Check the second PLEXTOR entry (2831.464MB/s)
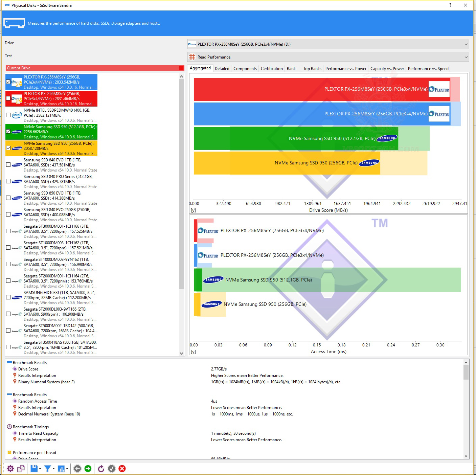 pyautogui.click(x=8, y=98)
